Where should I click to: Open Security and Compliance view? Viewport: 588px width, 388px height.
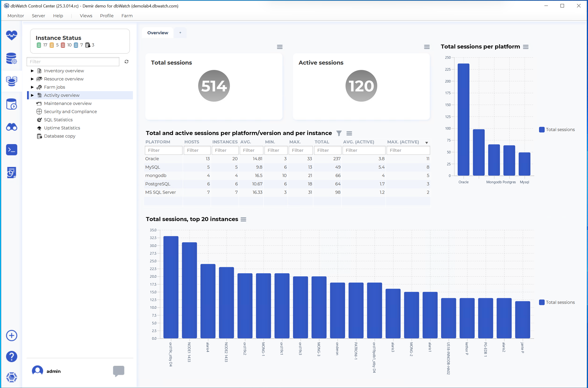(70, 111)
